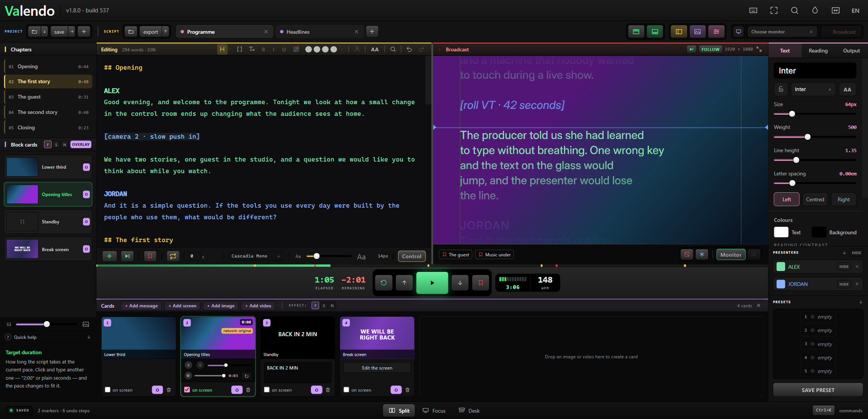Add a new script tab with plus
This screenshot has height=419, width=868.
click(372, 31)
